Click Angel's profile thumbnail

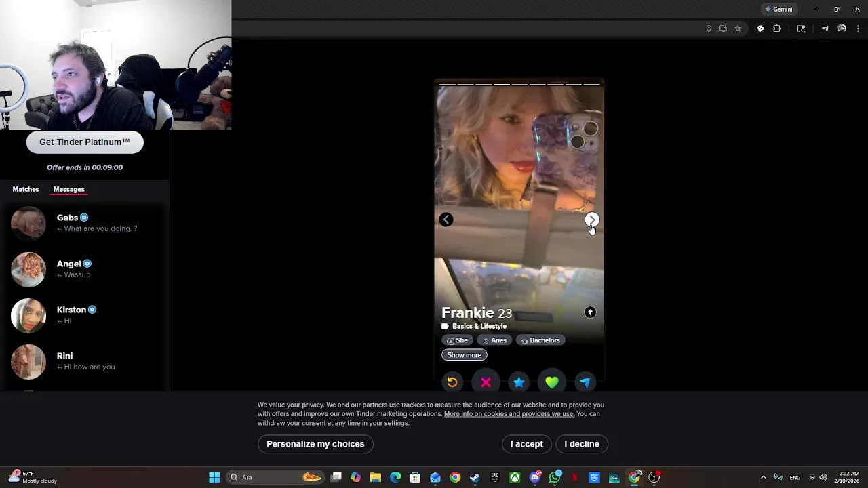pyautogui.click(x=28, y=270)
